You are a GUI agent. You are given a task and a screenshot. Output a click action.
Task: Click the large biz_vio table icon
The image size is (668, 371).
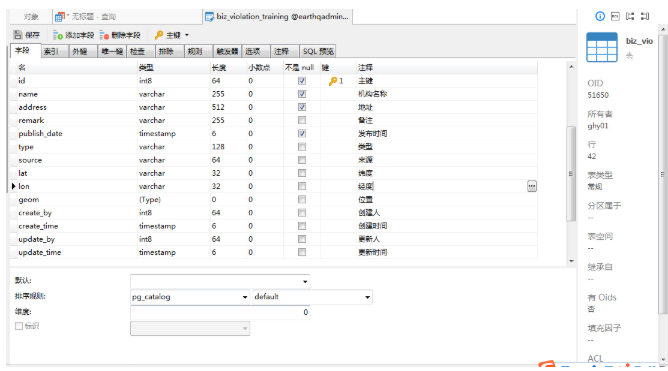602,47
